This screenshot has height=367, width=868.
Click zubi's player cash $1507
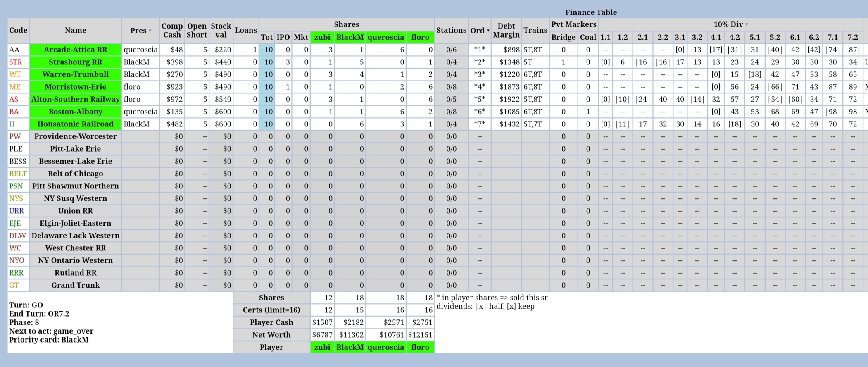coord(322,322)
